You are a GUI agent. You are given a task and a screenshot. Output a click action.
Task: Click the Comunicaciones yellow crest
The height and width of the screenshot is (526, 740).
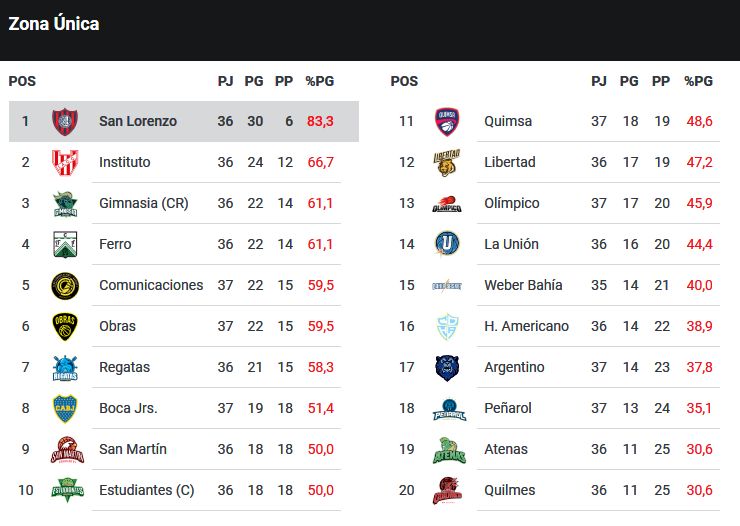tap(65, 285)
